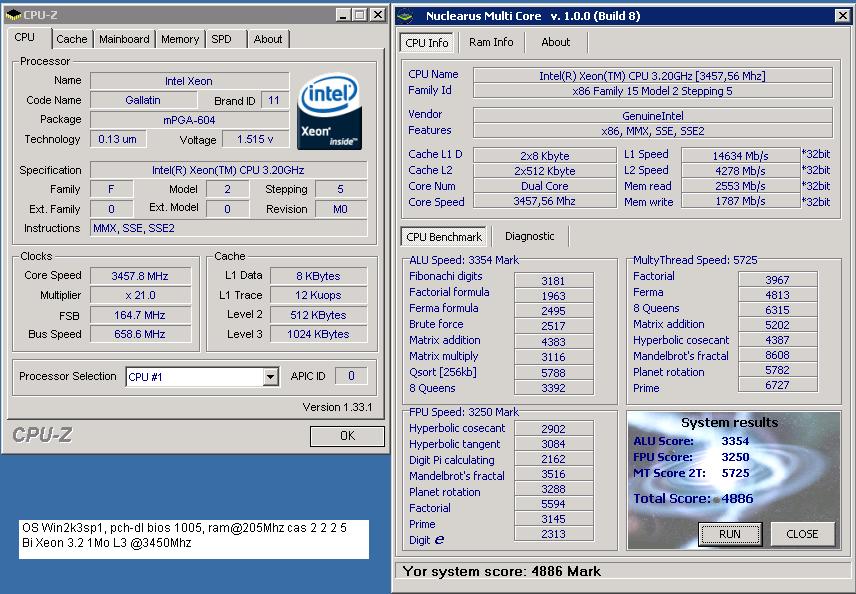
Task: Click the Nuclearus title bar app icon
Action: click(x=406, y=16)
